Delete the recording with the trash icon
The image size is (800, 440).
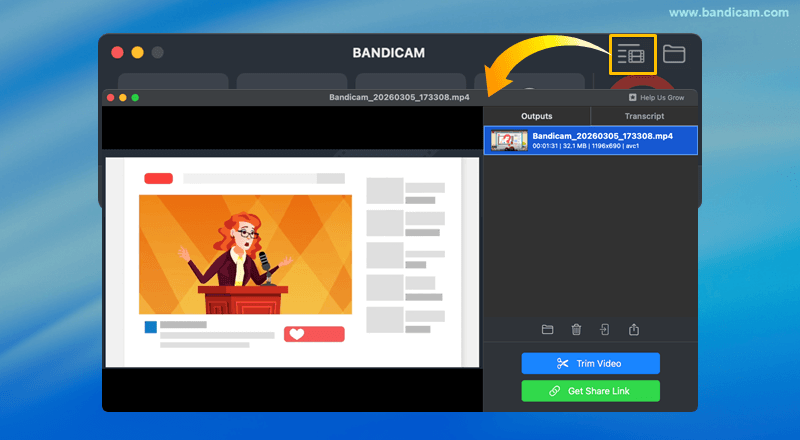[576, 329]
